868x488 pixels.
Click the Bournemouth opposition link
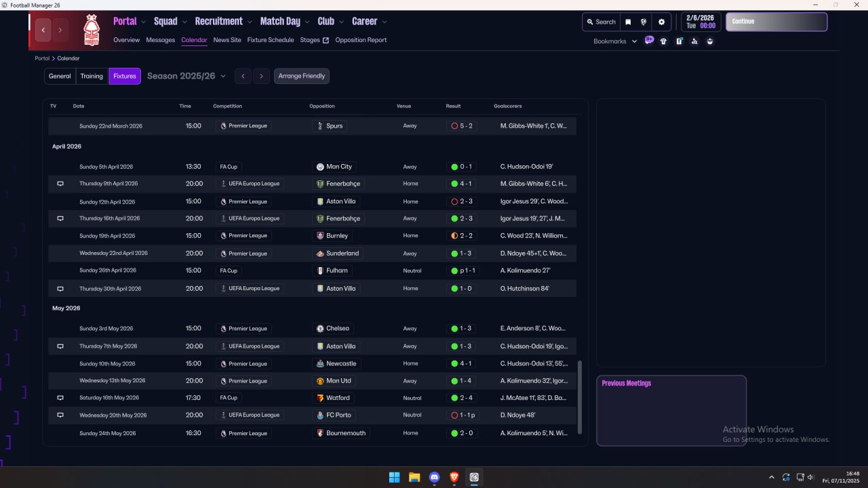341,433
